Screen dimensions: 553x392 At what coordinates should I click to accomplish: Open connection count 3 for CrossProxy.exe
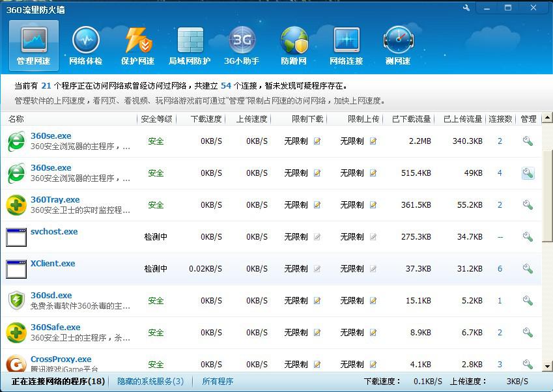click(500, 365)
